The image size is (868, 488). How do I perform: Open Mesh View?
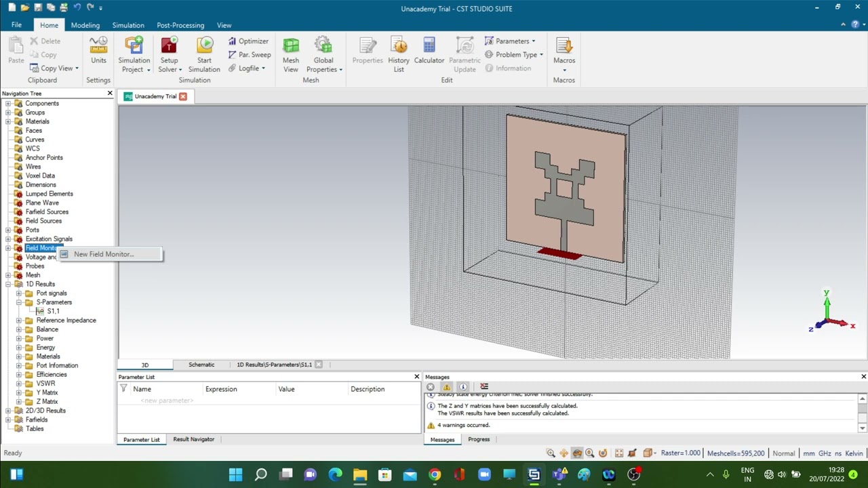pyautogui.click(x=291, y=54)
